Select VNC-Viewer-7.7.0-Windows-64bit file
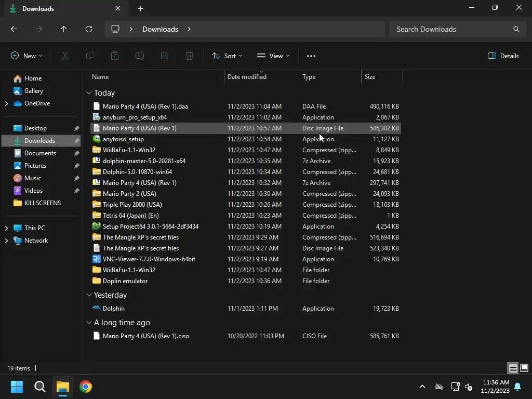532x399 pixels. [x=246, y=259]
